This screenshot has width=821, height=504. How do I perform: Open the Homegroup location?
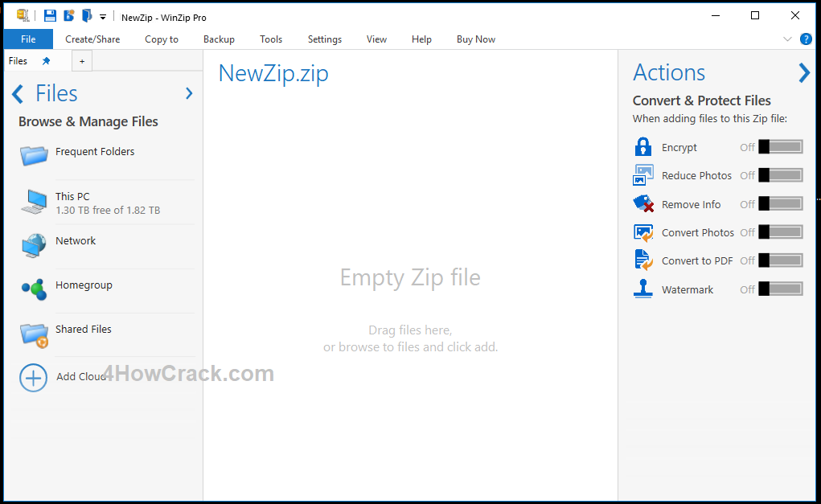click(84, 285)
